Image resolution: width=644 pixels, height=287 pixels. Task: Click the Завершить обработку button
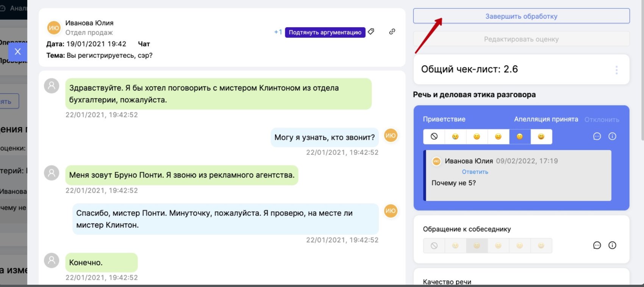(x=521, y=16)
